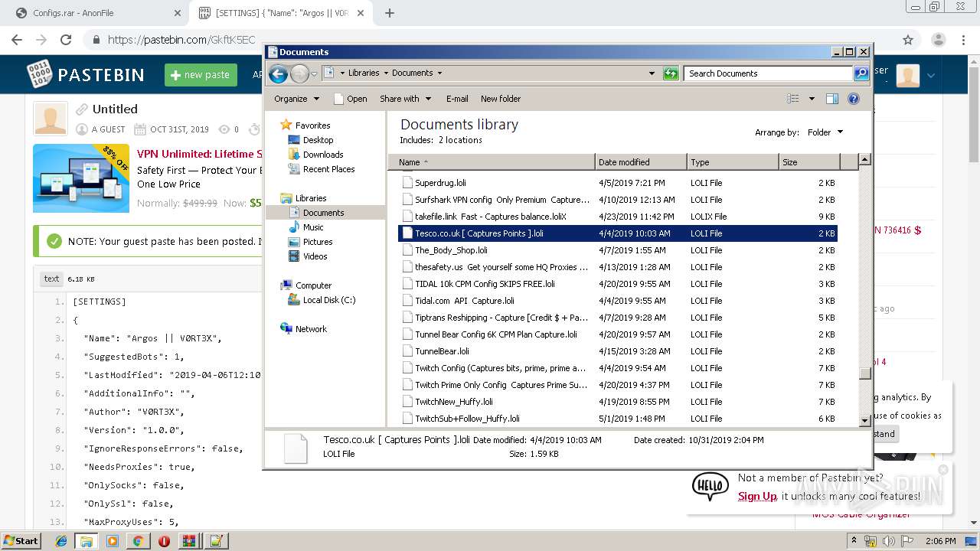Click the Sign Up link on Pastebin
Image resolution: width=980 pixels, height=551 pixels.
757,496
